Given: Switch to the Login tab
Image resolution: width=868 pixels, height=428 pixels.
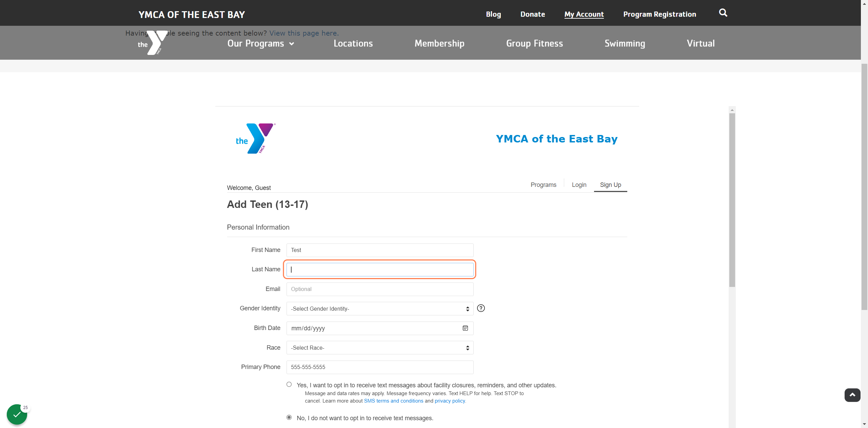Looking at the screenshot, I should [x=579, y=185].
